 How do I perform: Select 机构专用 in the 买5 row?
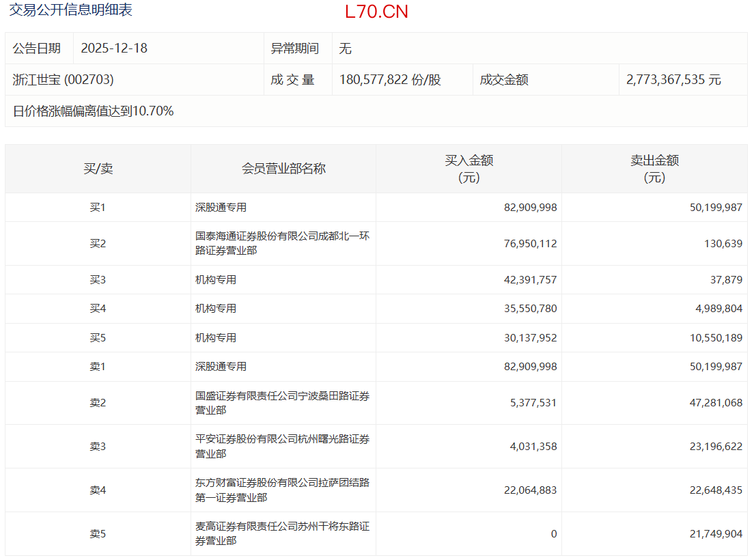pyautogui.click(x=216, y=338)
